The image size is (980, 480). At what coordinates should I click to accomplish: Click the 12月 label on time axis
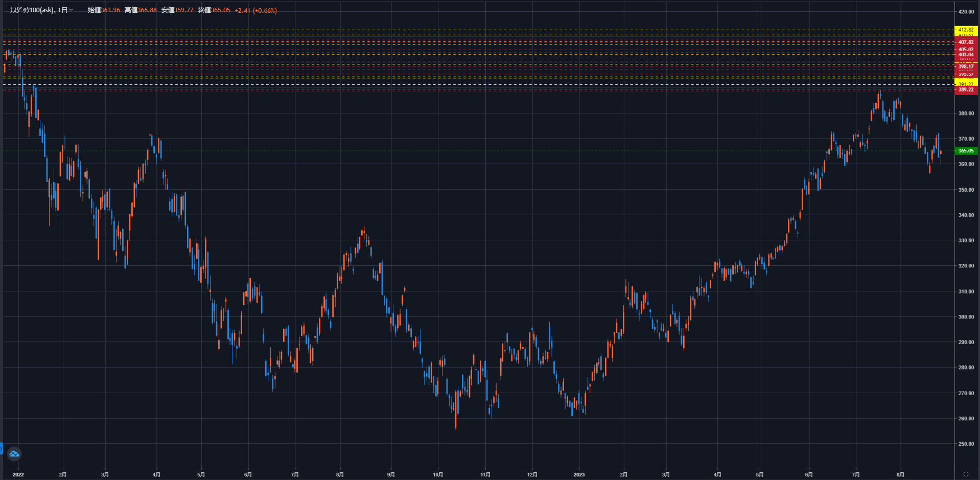coord(532,475)
